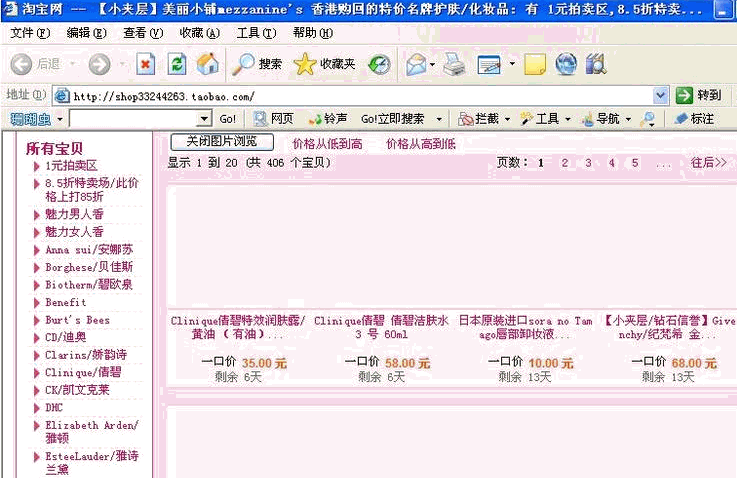The image size is (737, 478).
Task: Open the Clinique/倩碧 category
Action: [83, 372]
